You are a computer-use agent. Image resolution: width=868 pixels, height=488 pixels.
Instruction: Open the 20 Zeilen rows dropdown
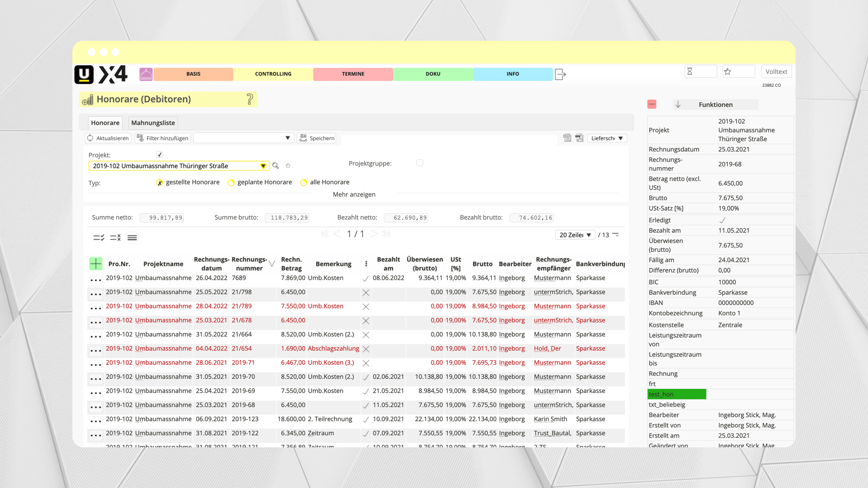coord(575,235)
